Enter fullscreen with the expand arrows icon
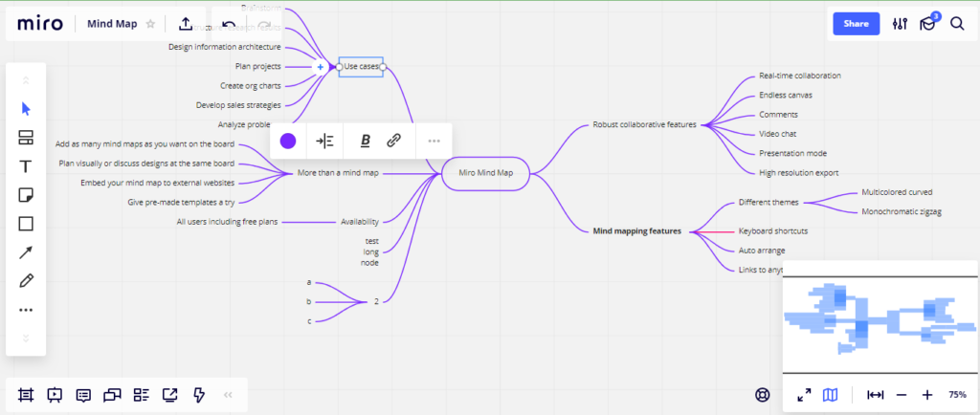 (x=804, y=394)
